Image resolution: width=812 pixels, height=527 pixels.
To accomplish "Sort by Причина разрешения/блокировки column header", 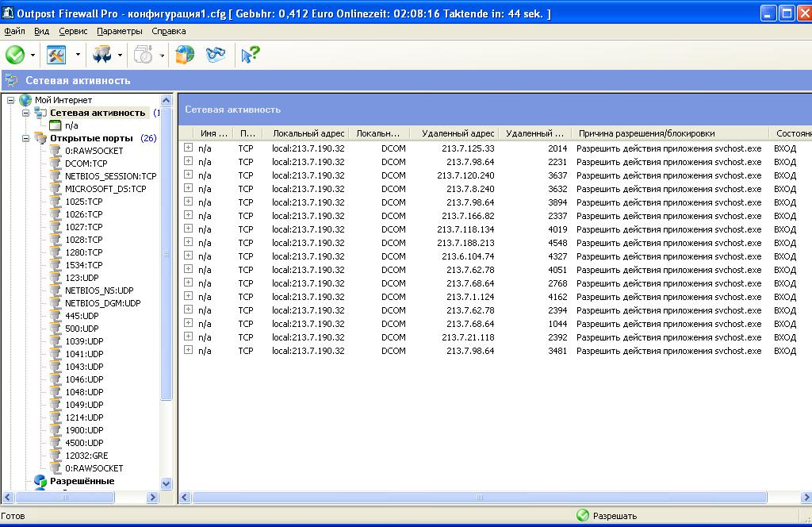I will point(670,133).
